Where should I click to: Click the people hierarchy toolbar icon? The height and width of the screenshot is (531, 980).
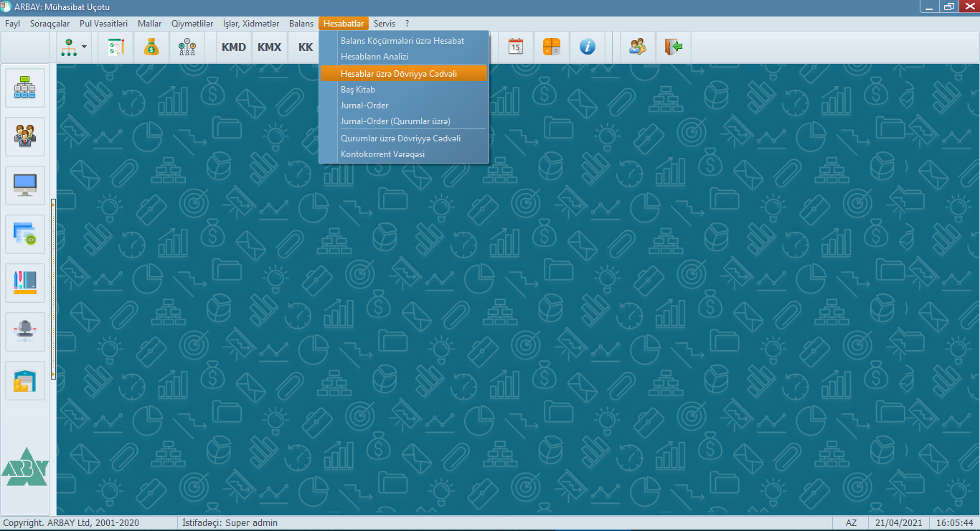click(187, 47)
